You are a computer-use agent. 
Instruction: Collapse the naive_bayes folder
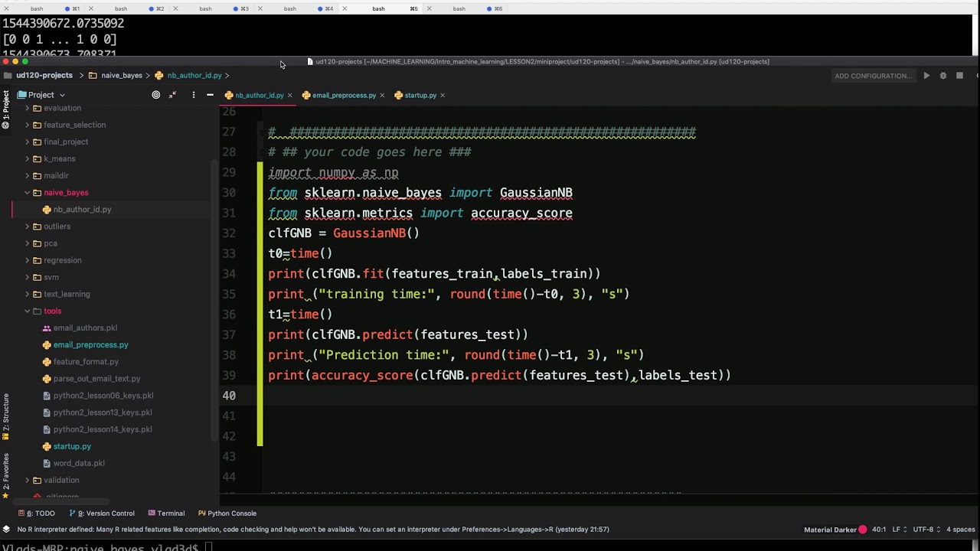tap(28, 192)
